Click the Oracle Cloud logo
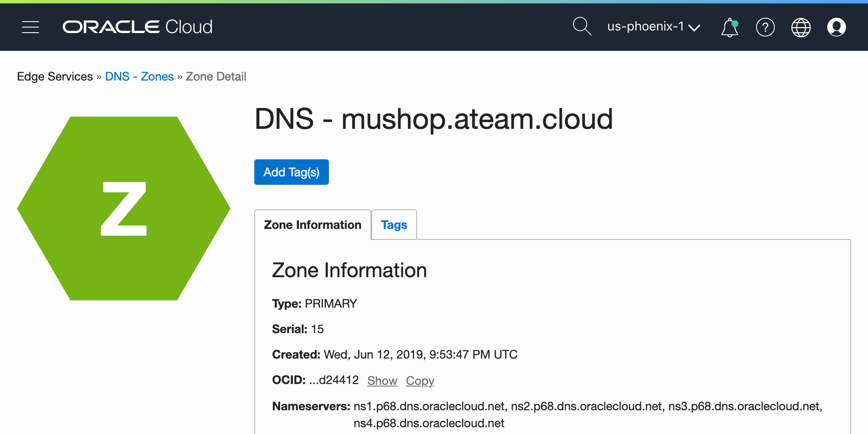This screenshot has height=434, width=868. tap(137, 27)
